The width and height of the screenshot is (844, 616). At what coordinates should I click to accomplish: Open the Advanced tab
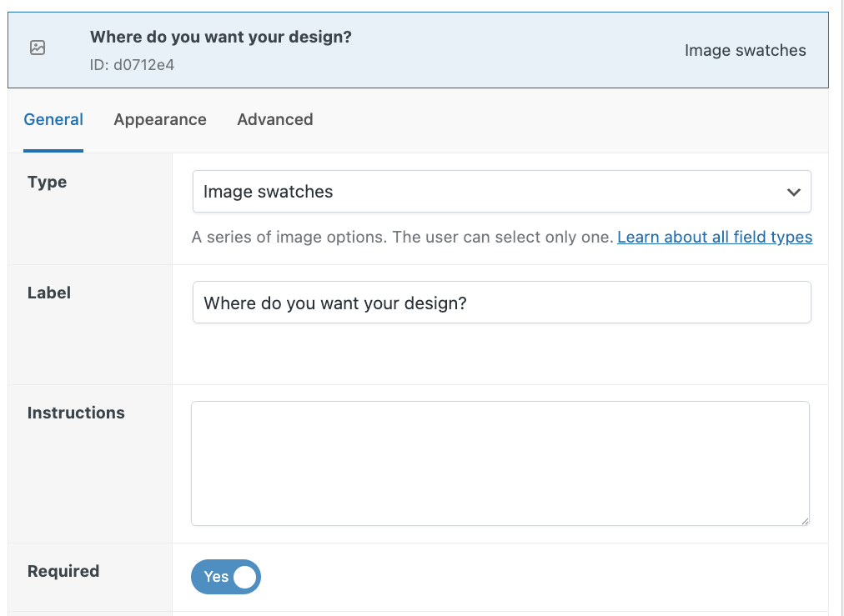pos(274,119)
